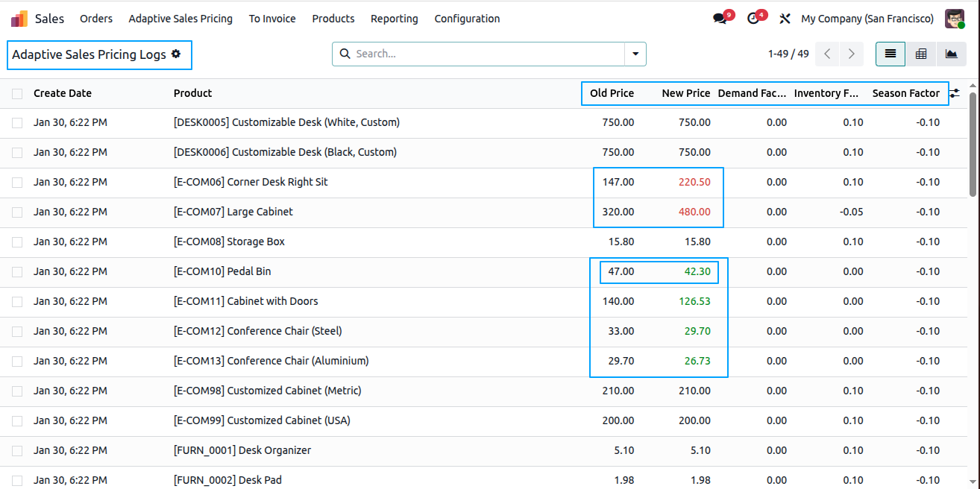The height and width of the screenshot is (489, 980).
Task: Click the -0.05 inventory factor cell
Action: (x=851, y=212)
